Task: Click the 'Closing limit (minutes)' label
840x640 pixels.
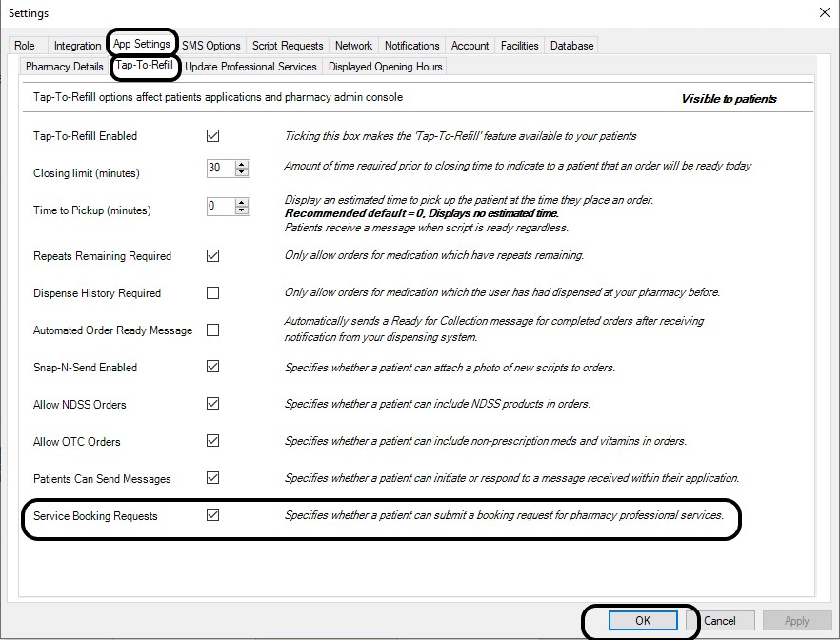Action: [x=87, y=173]
